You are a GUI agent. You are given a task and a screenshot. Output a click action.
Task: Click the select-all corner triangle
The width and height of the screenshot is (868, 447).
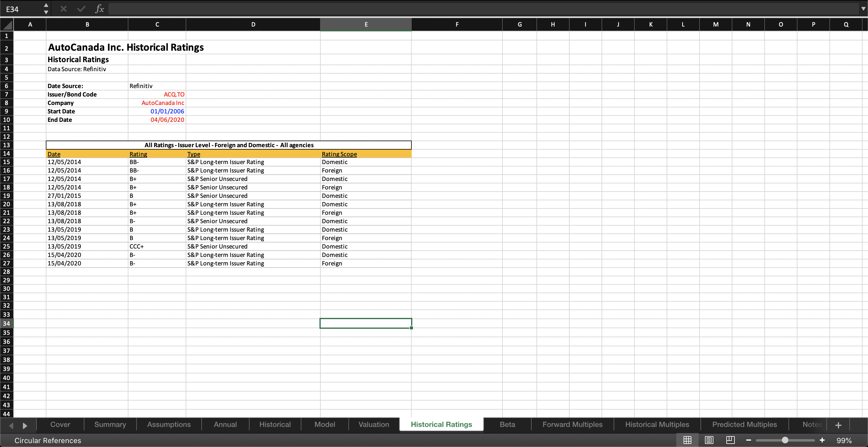(x=7, y=25)
